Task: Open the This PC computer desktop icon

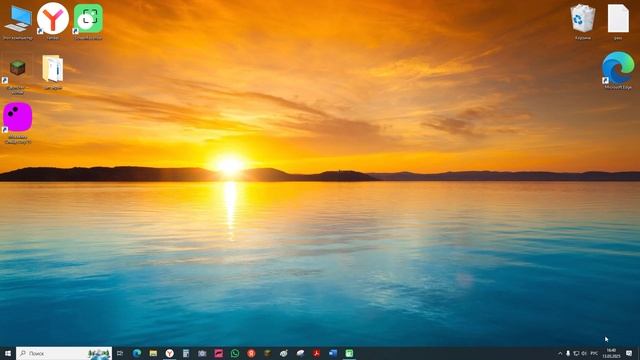Action: 18,21
